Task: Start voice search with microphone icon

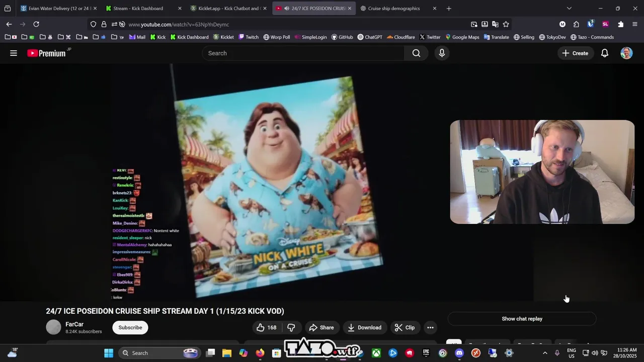Action: (442, 53)
